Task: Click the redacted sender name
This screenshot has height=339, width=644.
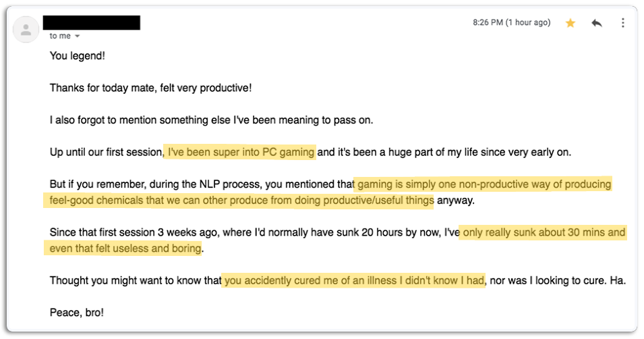Action: (91, 22)
